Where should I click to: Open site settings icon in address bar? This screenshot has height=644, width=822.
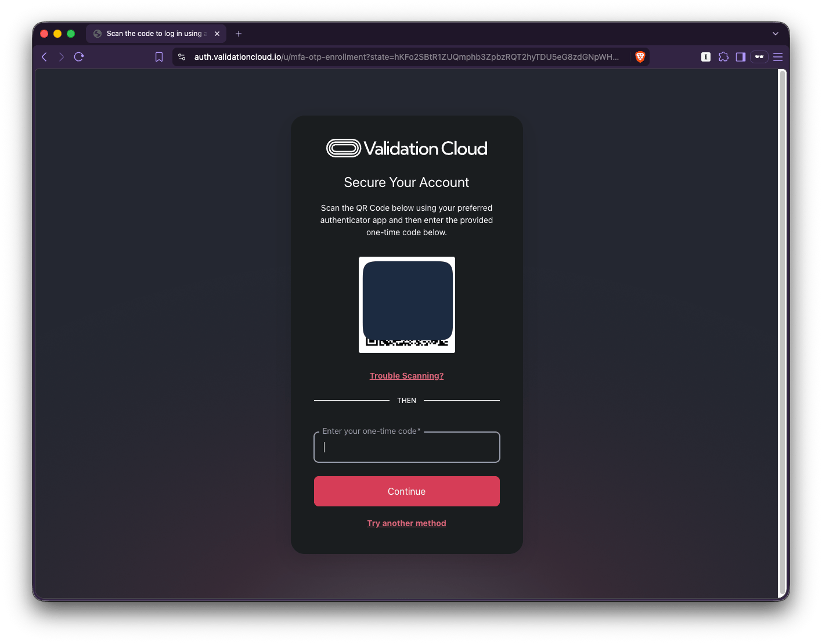[x=182, y=57]
